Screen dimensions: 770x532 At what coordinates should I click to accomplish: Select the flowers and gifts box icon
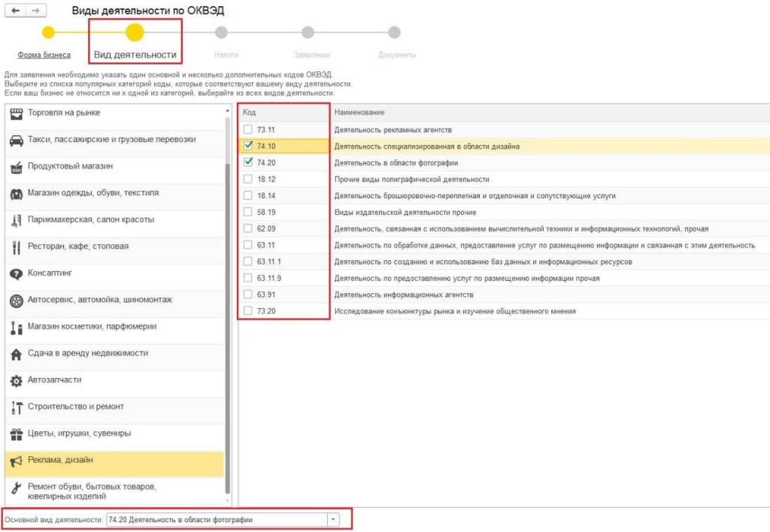pyautogui.click(x=15, y=434)
